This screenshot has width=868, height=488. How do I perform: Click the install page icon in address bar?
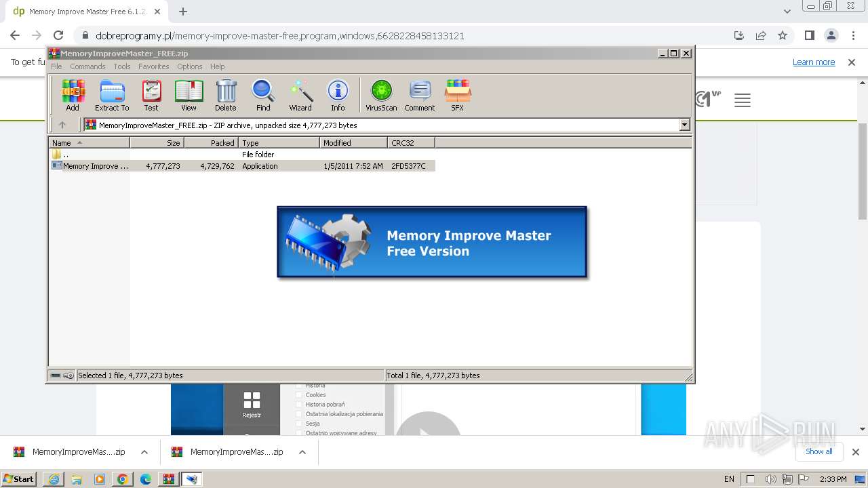click(739, 36)
